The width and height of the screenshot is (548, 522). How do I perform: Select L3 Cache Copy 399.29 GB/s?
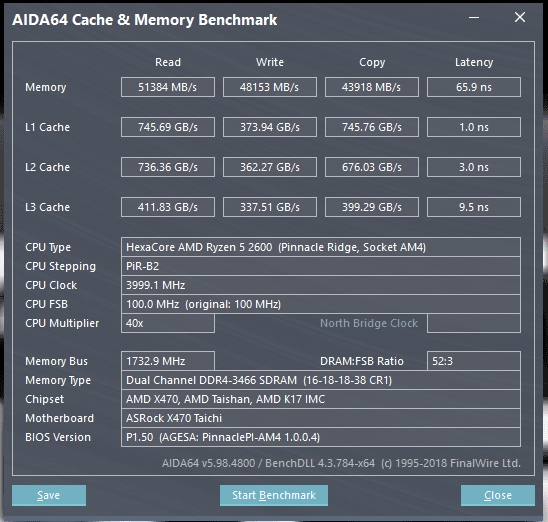coord(372,207)
